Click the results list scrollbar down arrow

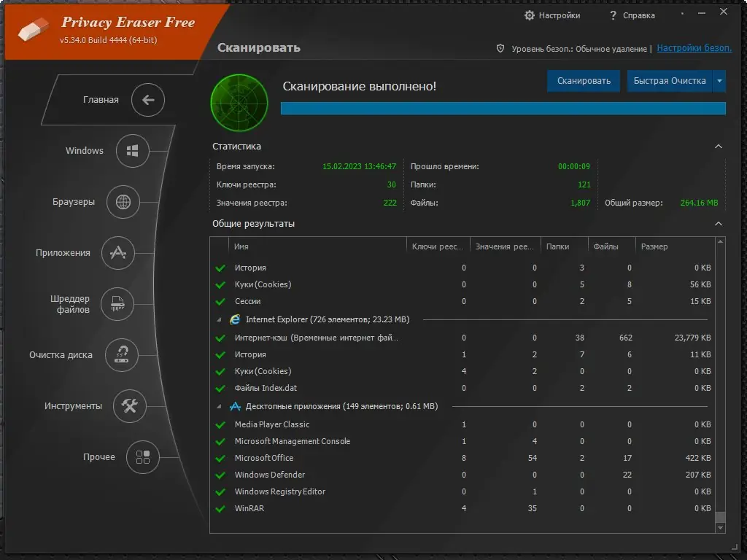(720, 528)
